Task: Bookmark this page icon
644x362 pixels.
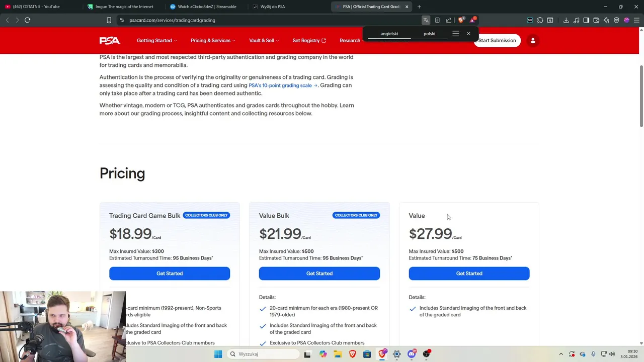Action: pos(109,20)
